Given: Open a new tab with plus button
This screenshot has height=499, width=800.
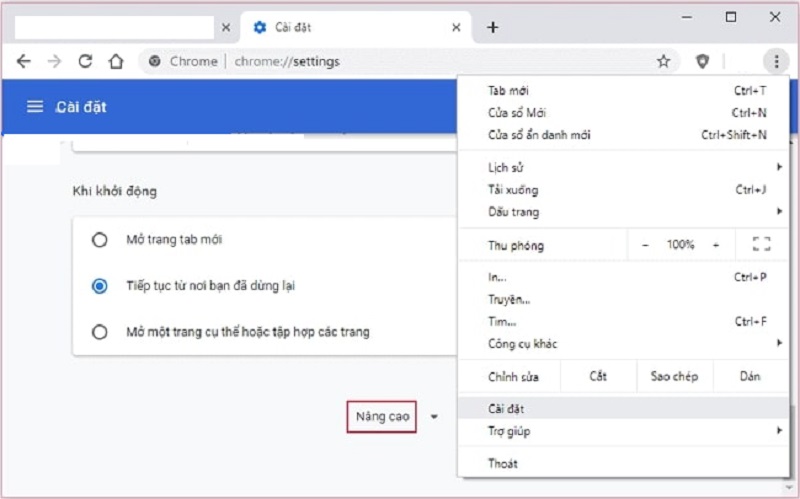Looking at the screenshot, I should (492, 27).
